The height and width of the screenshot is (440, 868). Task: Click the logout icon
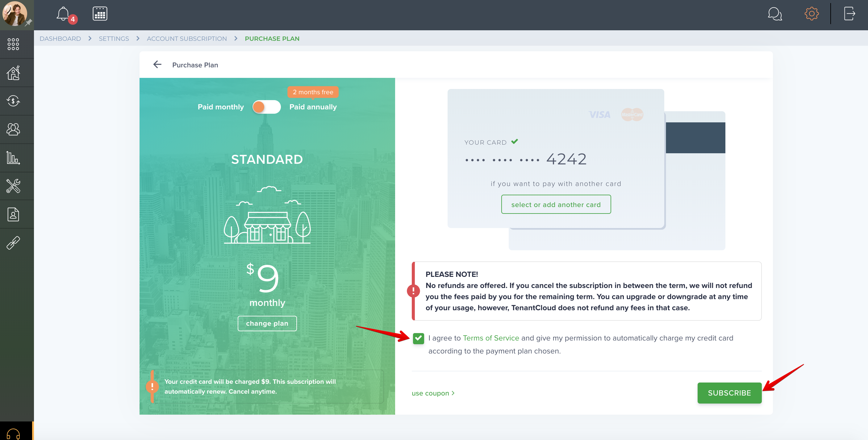click(849, 14)
